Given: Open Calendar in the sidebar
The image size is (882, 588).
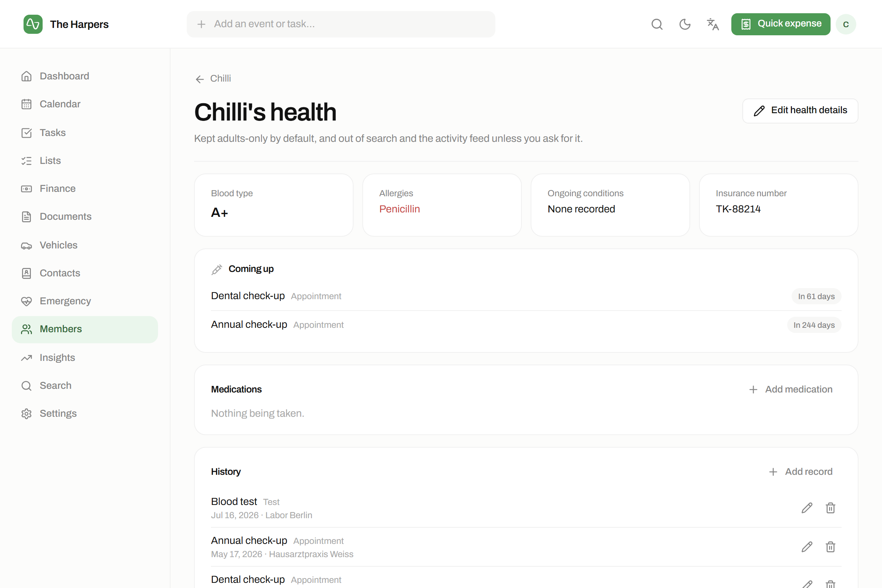Looking at the screenshot, I should click(85, 104).
